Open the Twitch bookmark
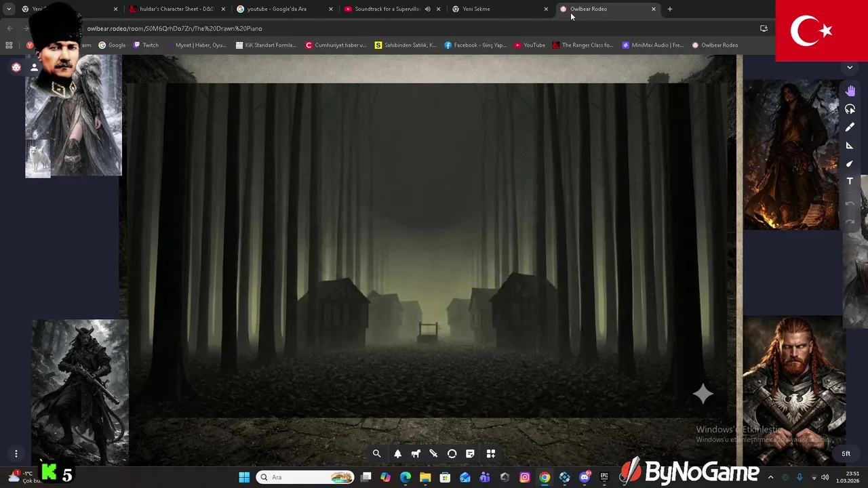868x488 pixels. pyautogui.click(x=146, y=45)
